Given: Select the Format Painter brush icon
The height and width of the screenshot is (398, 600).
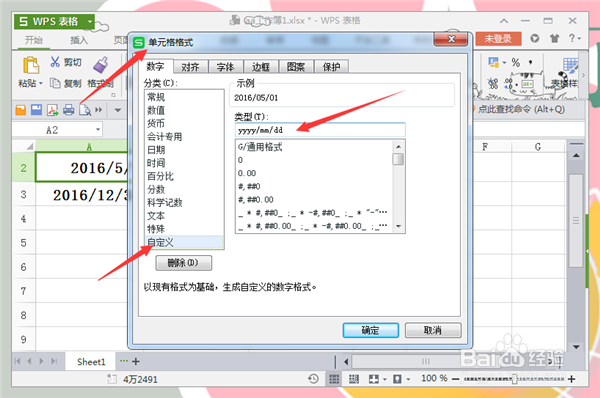Looking at the screenshot, I should [101, 65].
